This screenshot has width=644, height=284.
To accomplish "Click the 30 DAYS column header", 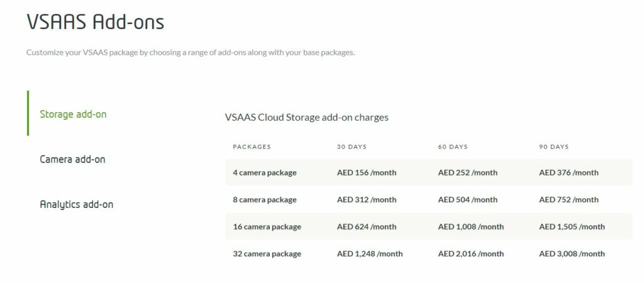I will tap(352, 147).
